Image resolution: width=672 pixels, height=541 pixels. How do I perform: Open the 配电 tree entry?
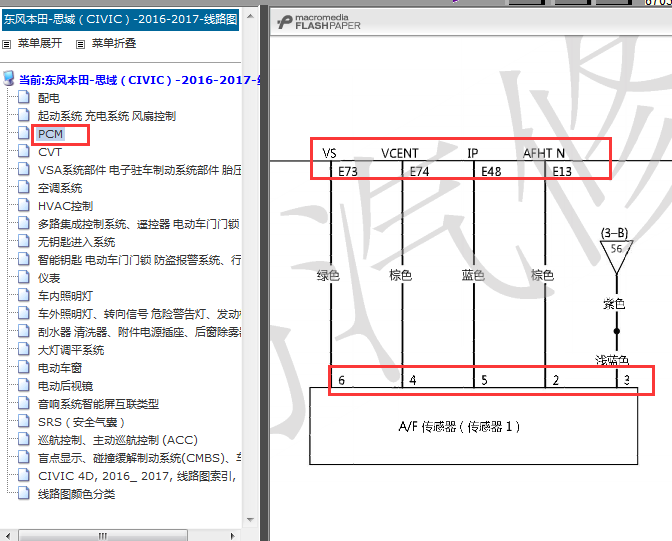pyautogui.click(x=49, y=98)
